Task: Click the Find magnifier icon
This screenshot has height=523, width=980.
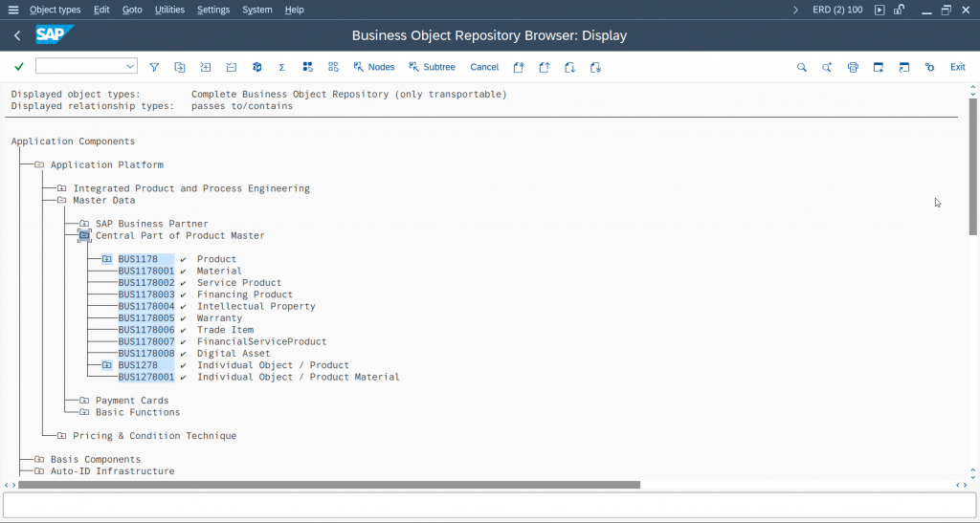Action: coord(802,67)
